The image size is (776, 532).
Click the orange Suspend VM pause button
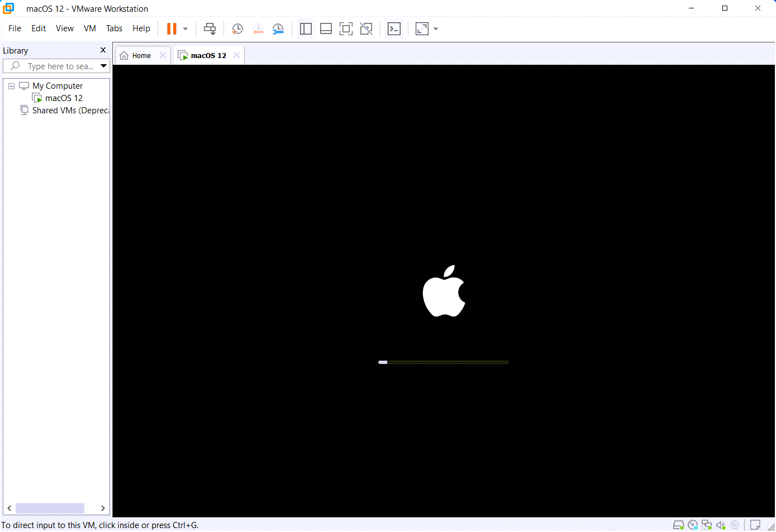172,29
